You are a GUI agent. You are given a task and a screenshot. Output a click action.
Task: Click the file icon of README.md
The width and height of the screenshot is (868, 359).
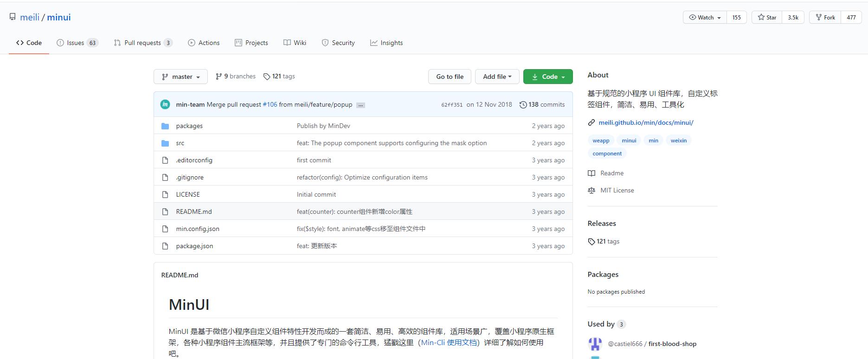click(x=165, y=212)
